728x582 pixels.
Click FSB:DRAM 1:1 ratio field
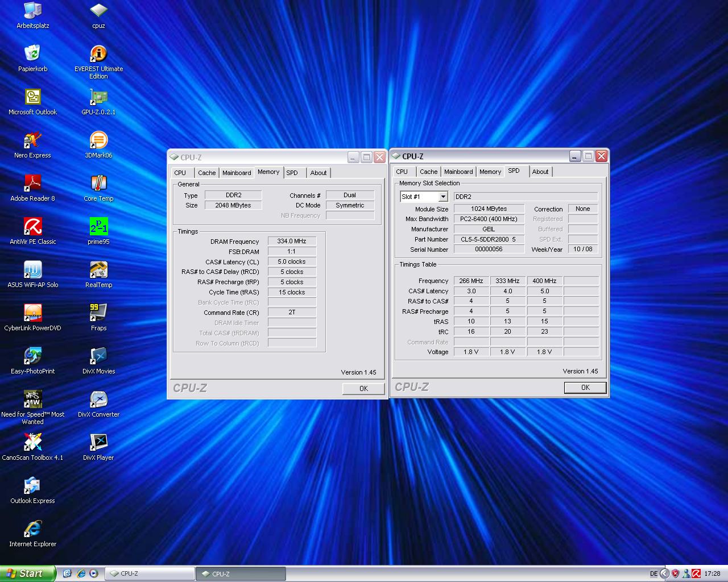click(x=292, y=251)
